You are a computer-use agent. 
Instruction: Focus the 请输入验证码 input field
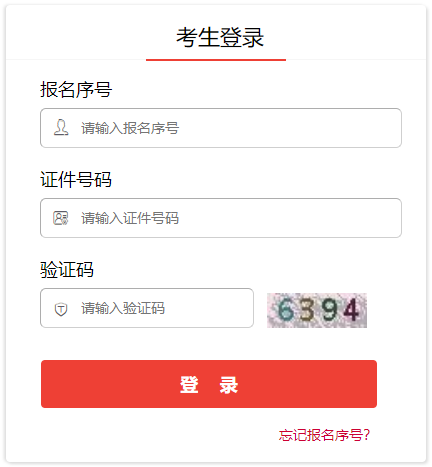coord(147,308)
